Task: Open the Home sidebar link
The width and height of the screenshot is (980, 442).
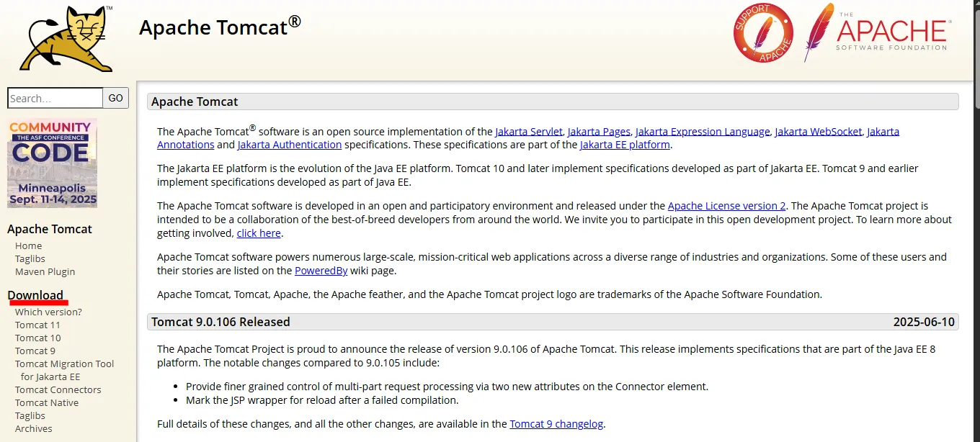Action: (29, 246)
